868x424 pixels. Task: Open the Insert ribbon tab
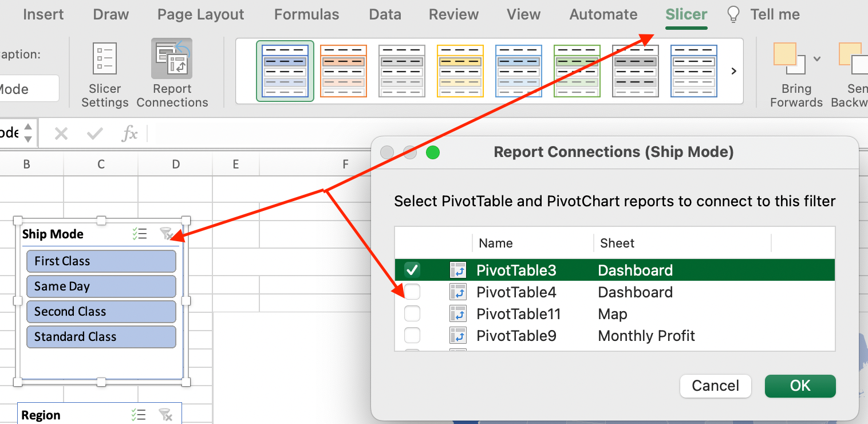(44, 15)
